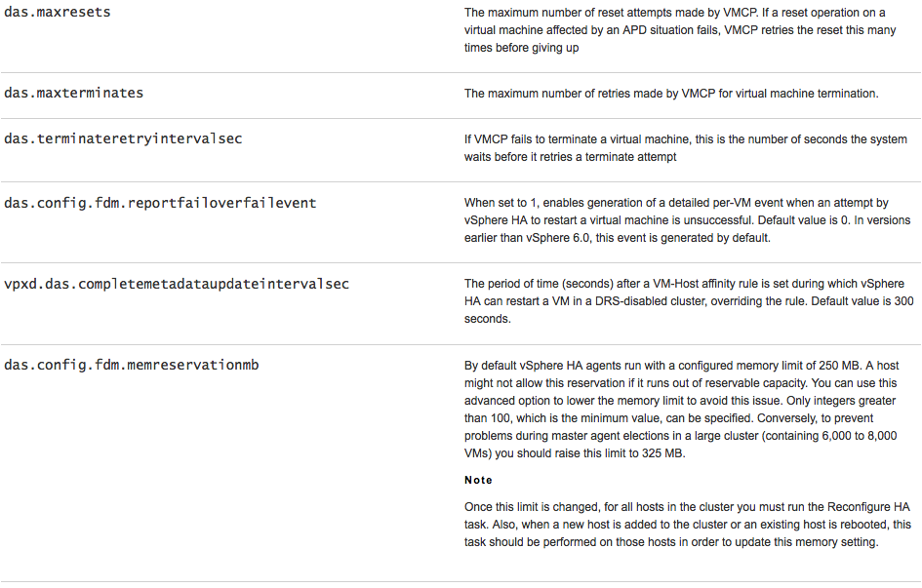922x588 pixels.
Task: Click the das.maxterminates description text
Action: (x=671, y=94)
